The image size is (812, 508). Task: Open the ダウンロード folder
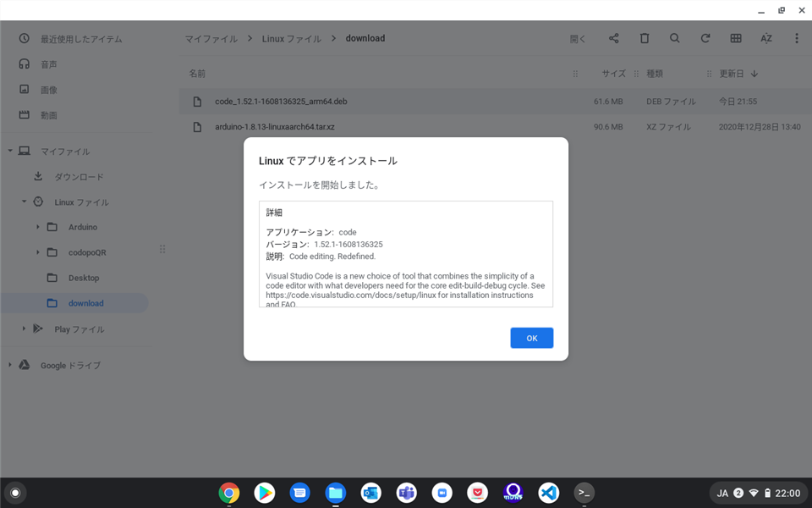tap(79, 177)
